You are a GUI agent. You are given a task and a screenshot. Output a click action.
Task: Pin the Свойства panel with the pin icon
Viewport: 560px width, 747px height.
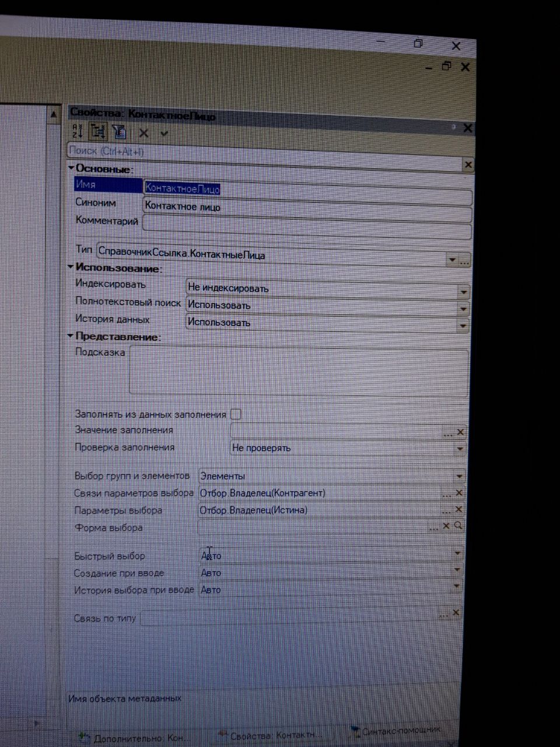click(x=453, y=126)
